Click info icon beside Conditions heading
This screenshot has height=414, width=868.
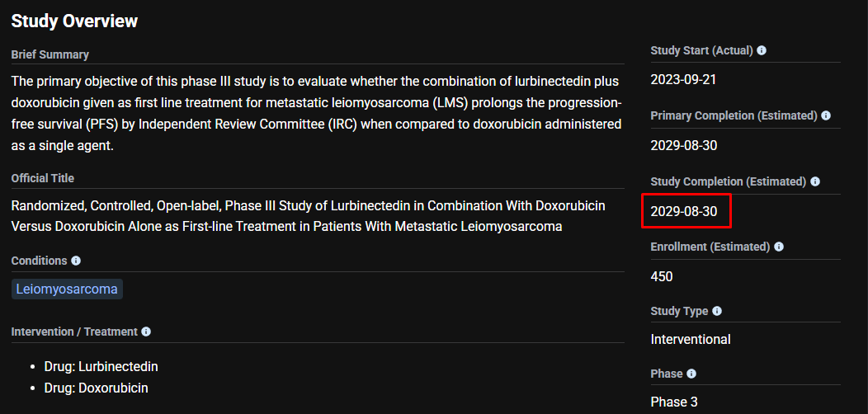[76, 261]
